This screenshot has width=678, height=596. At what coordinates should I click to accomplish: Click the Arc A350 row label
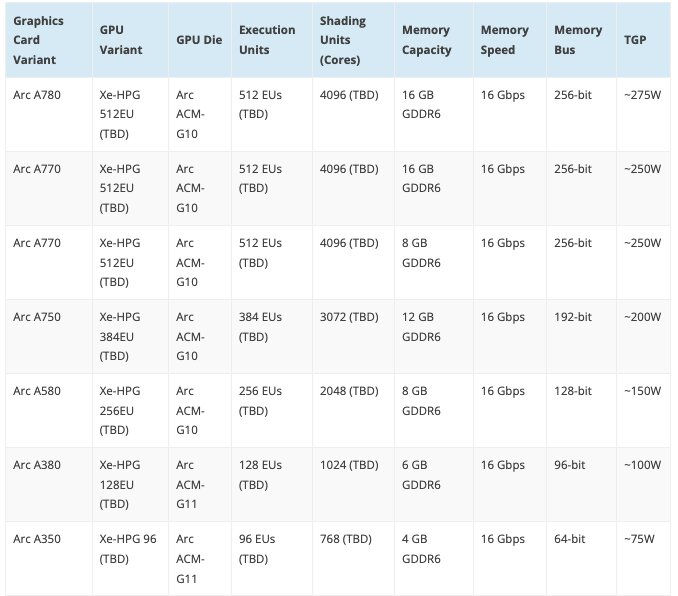(37, 538)
